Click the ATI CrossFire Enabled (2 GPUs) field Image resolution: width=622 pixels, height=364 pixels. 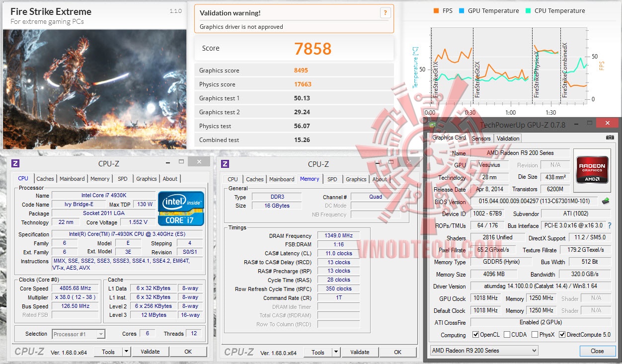[x=541, y=322]
